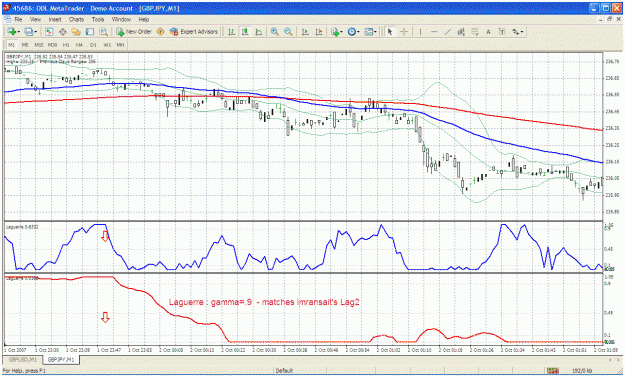Select the Text 'A' tool

(x=489, y=32)
